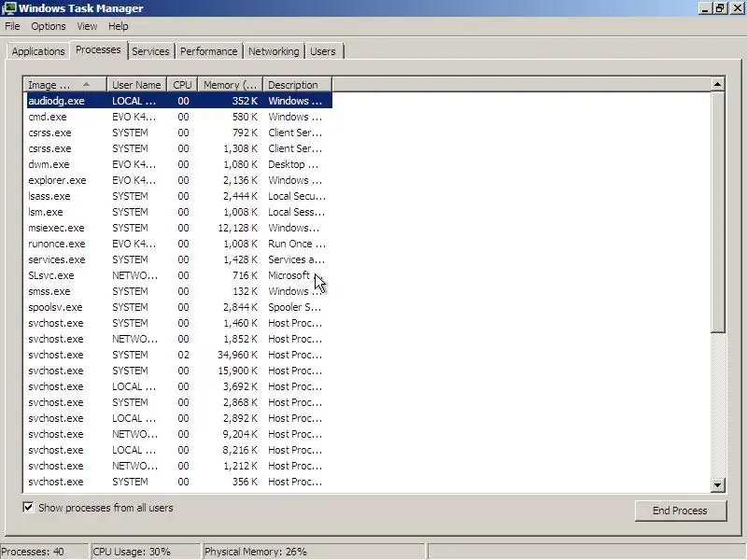Sort by Image Name column header
747x560 pixels.
64,85
